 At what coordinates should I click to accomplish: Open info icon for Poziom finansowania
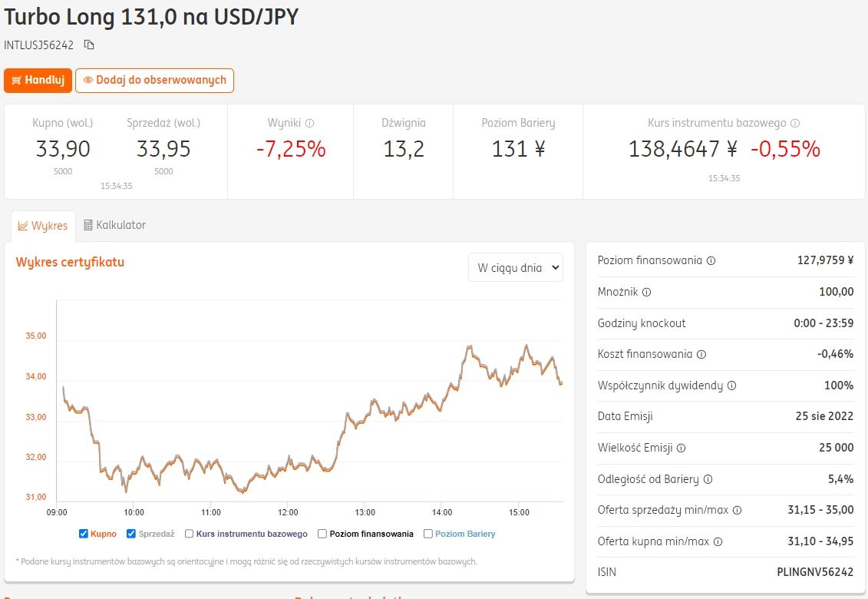coord(711,260)
